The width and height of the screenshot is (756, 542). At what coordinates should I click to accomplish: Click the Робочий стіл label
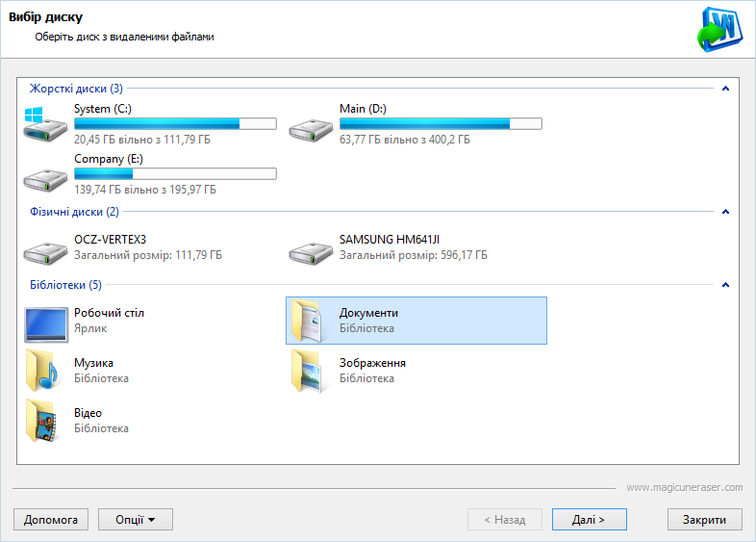(x=109, y=313)
